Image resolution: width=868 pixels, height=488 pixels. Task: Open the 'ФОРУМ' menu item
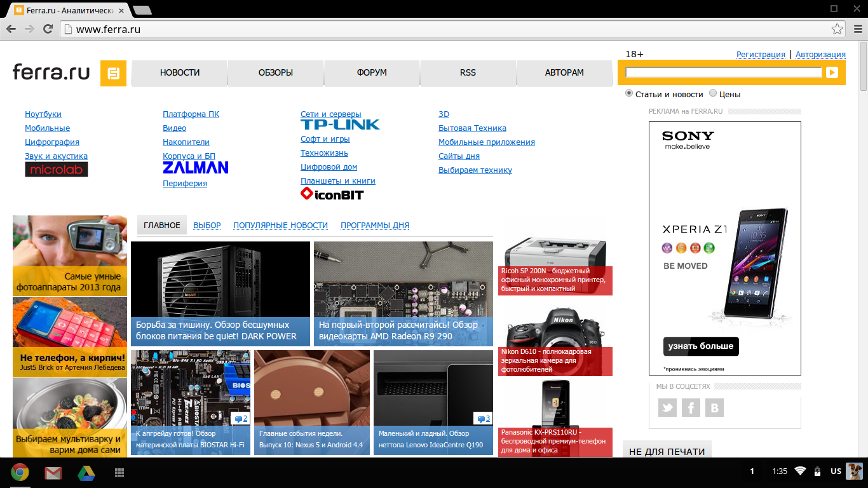372,73
